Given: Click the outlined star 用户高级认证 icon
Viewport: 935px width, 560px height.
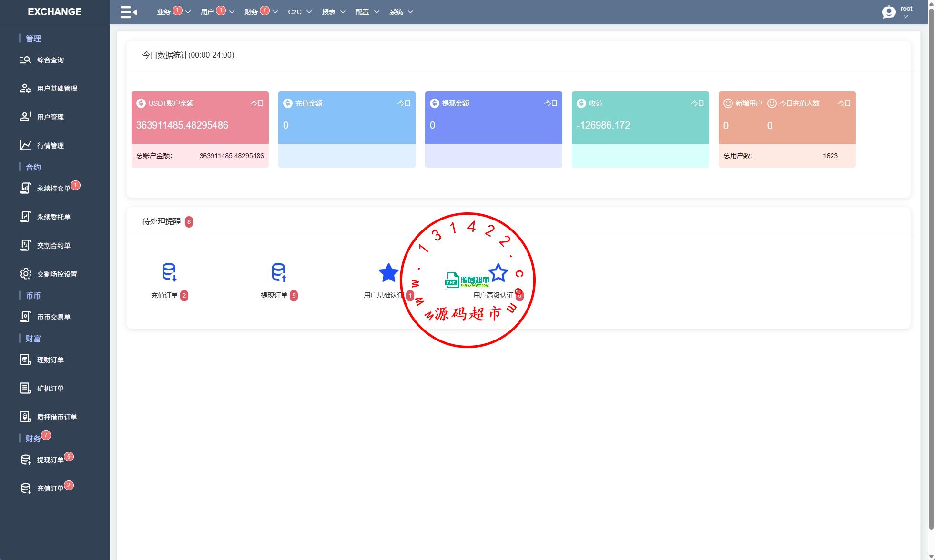Looking at the screenshot, I should pos(498,273).
